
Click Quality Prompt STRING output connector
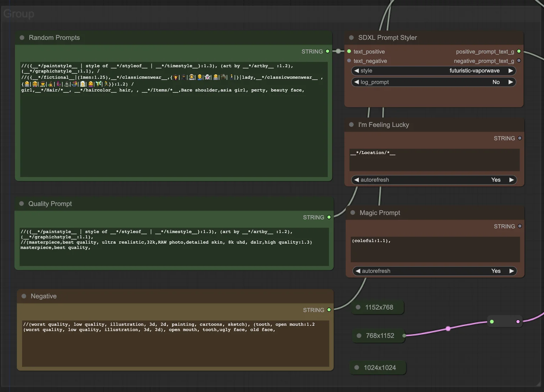click(x=329, y=217)
